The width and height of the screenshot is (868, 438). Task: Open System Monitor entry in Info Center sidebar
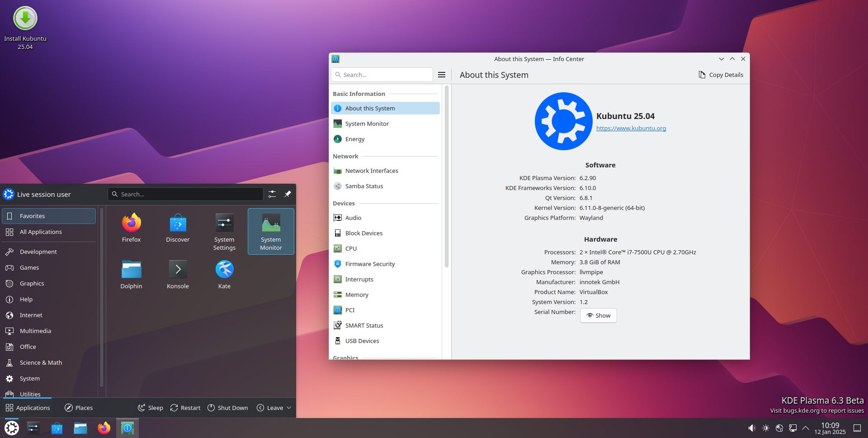pos(385,124)
